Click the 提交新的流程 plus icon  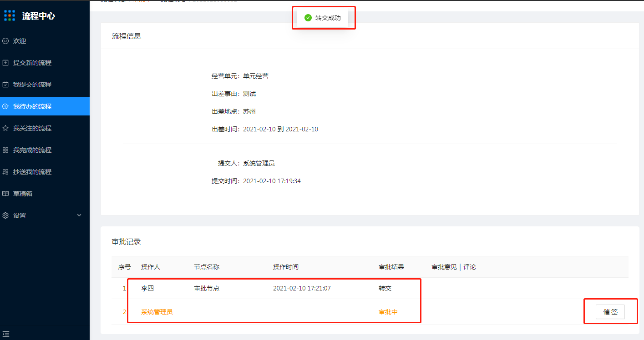pos(5,63)
